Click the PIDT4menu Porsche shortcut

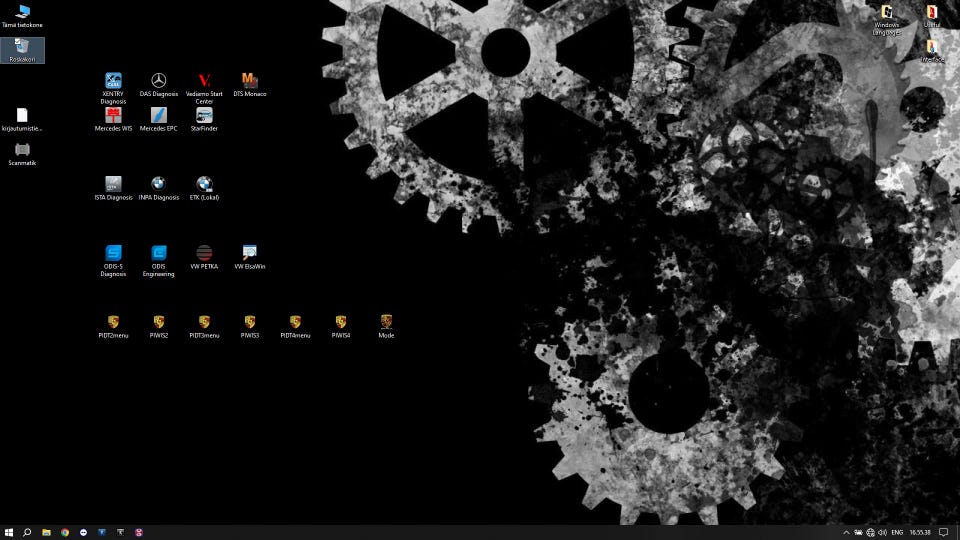point(295,326)
